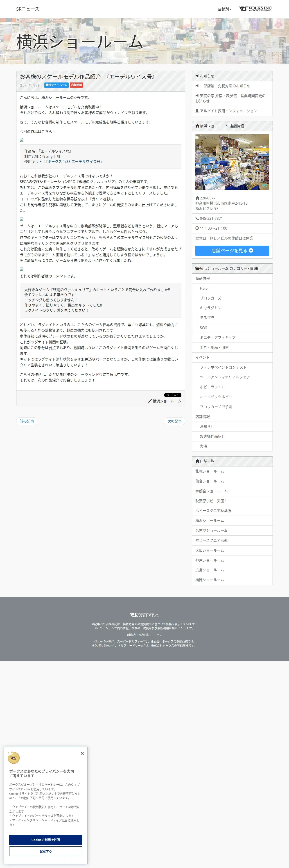This screenshot has height=868, width=289.
Task: Click the phone number 045-321-7871
Action: [x=211, y=218]
